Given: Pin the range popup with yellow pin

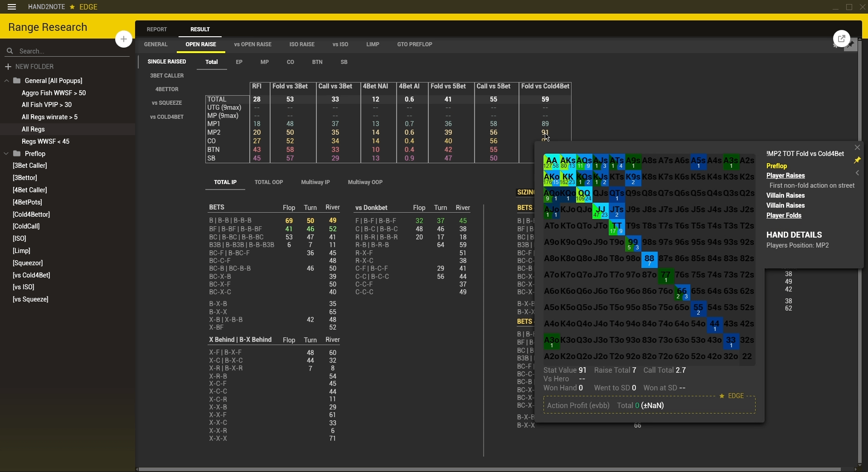Looking at the screenshot, I should [857, 161].
